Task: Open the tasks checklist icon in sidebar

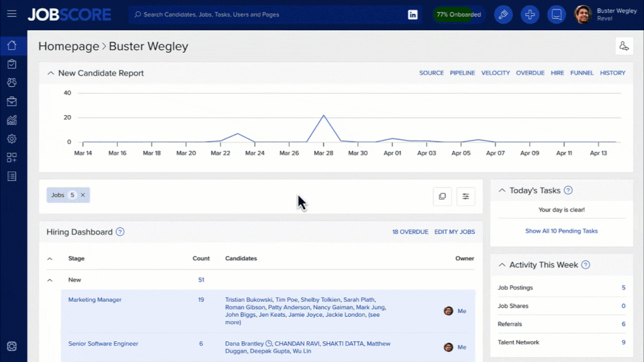Action: [12, 64]
